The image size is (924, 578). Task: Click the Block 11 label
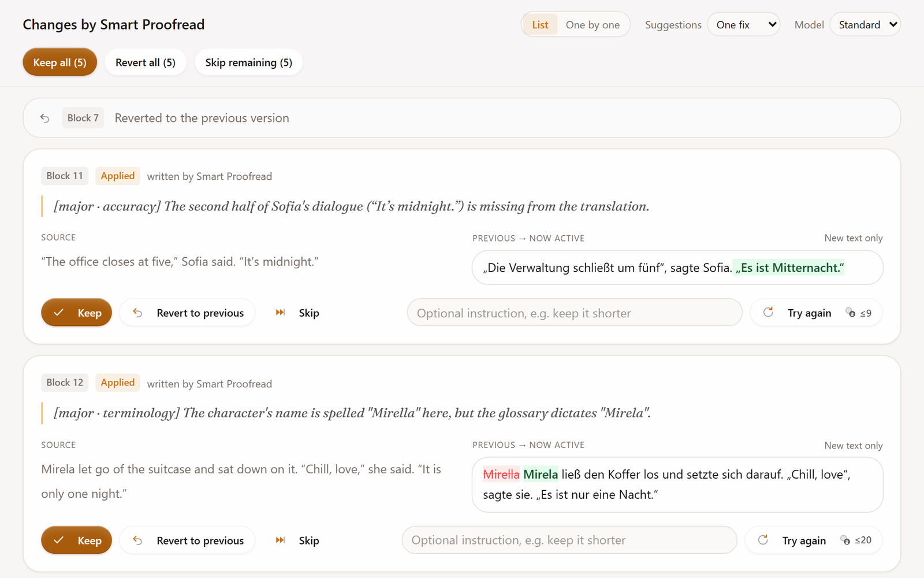pos(65,176)
